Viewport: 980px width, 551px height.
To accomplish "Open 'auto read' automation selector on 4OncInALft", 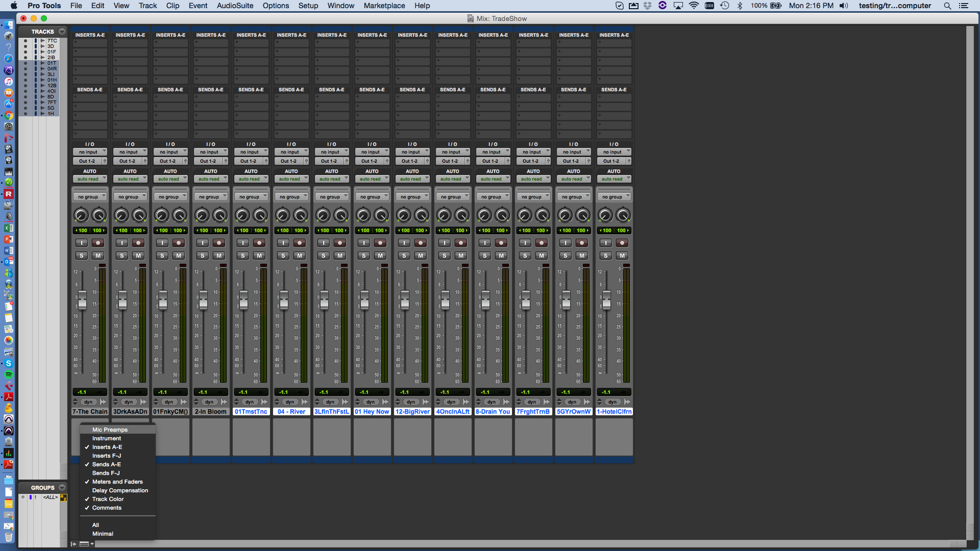I will pos(452,179).
